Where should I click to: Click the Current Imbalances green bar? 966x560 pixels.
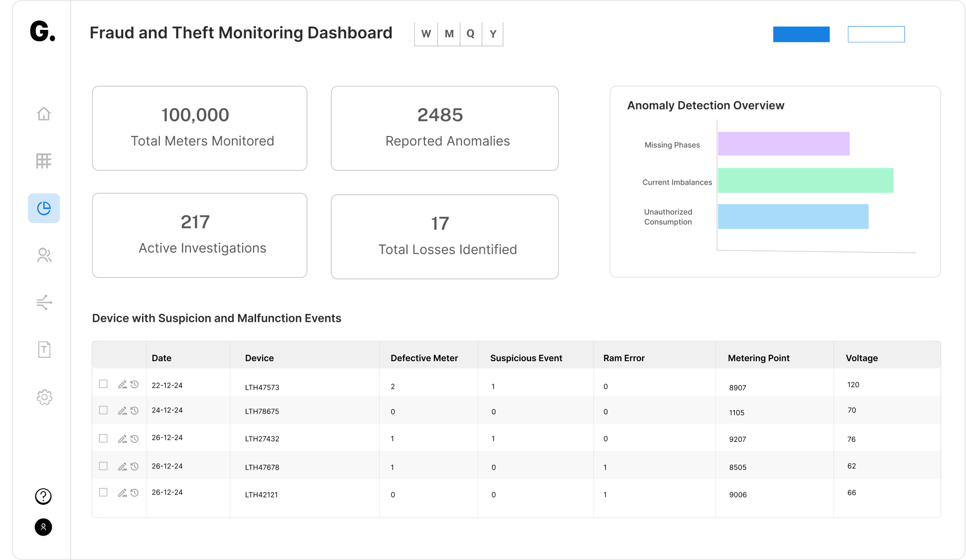point(806,180)
